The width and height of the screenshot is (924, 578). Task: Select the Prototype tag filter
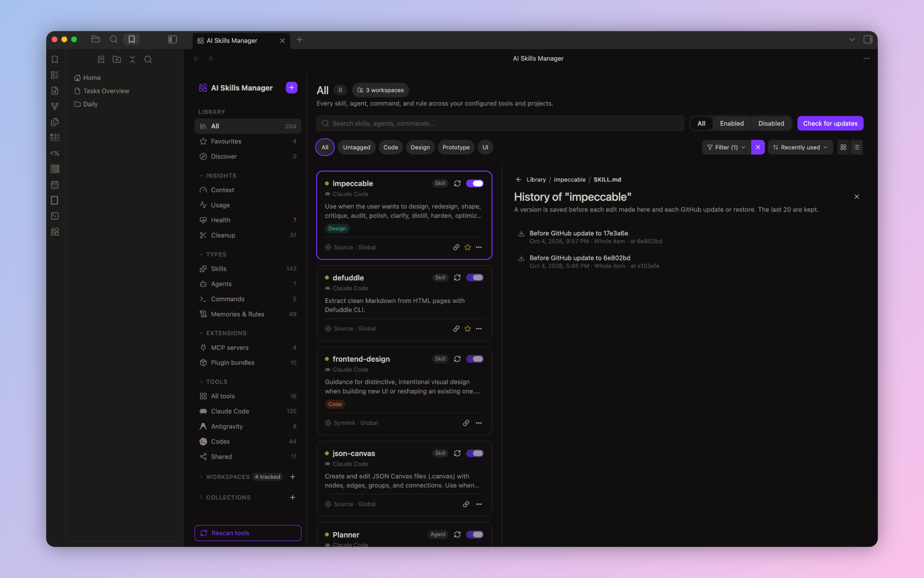click(456, 147)
